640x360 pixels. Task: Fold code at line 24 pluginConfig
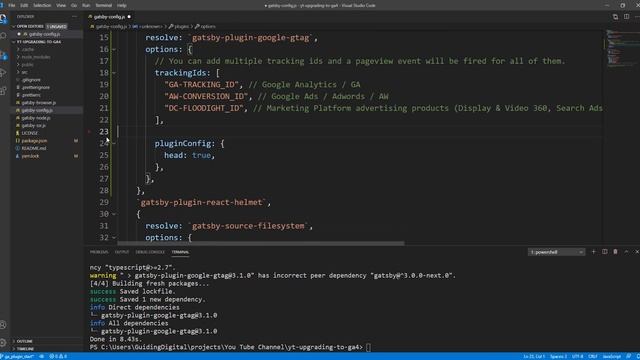pos(114,143)
